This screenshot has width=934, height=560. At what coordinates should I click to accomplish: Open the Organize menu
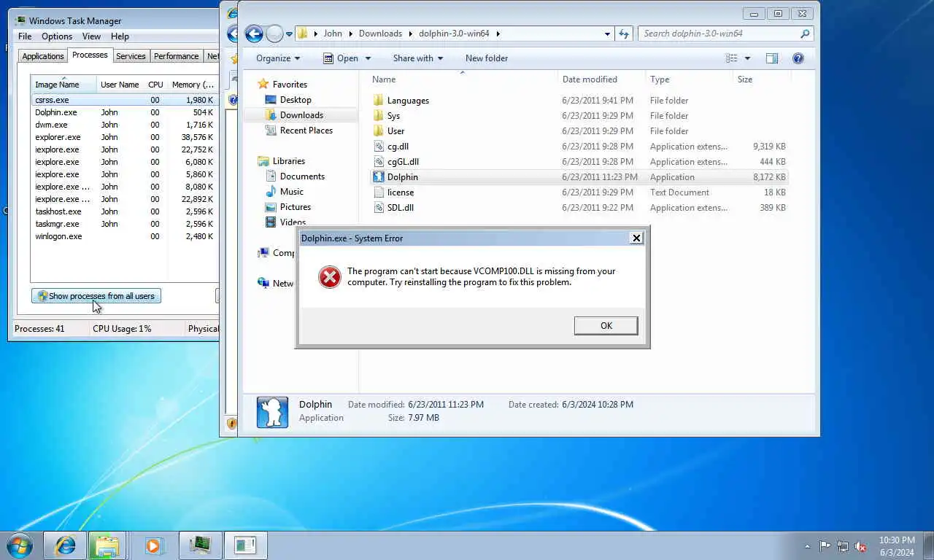pos(278,58)
